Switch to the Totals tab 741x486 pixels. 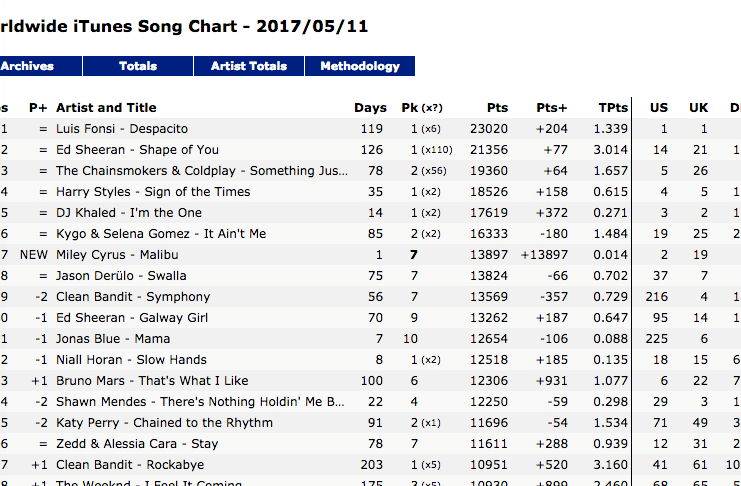(x=138, y=66)
